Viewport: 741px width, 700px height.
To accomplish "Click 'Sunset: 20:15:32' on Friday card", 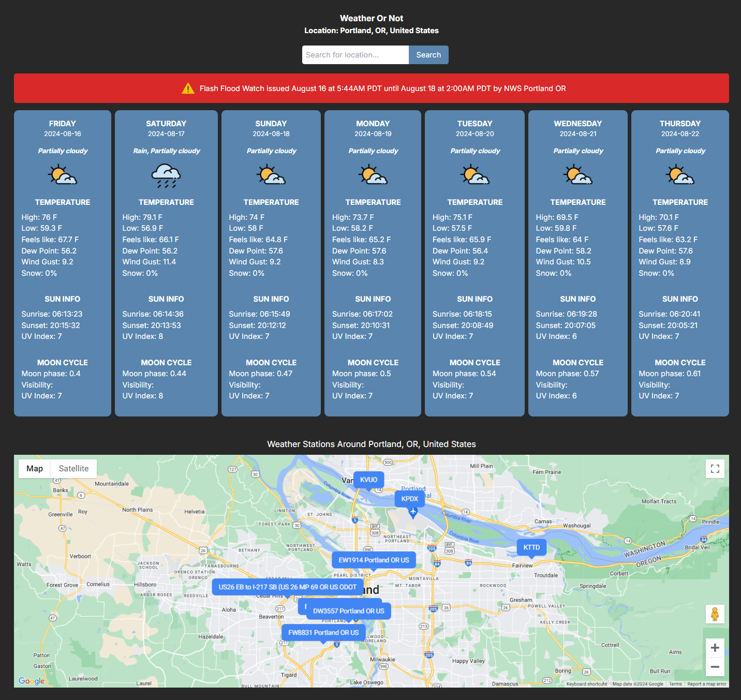I will pos(51,325).
